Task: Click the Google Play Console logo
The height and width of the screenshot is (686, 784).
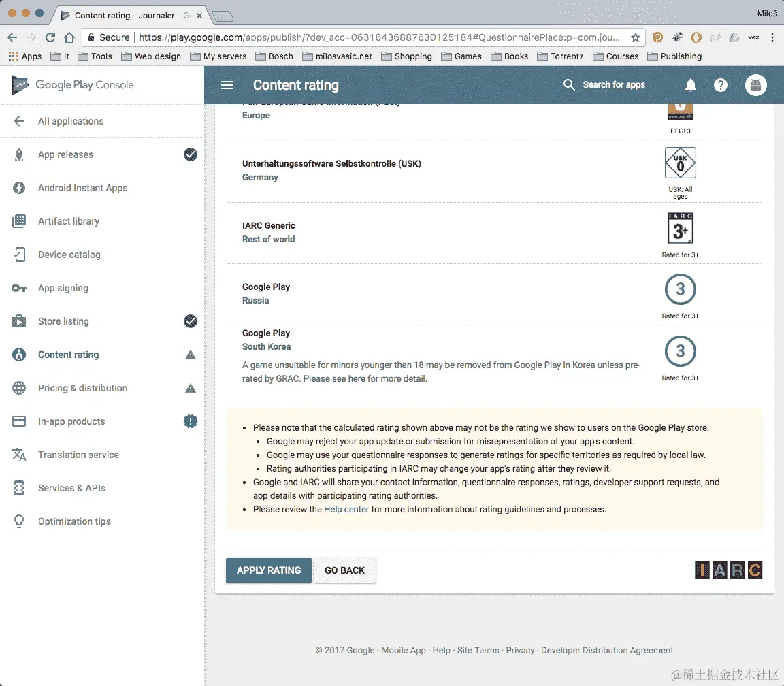Action: click(73, 85)
